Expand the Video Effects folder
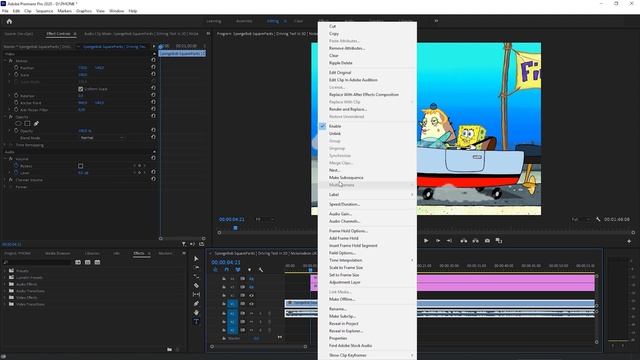 (x=5, y=298)
